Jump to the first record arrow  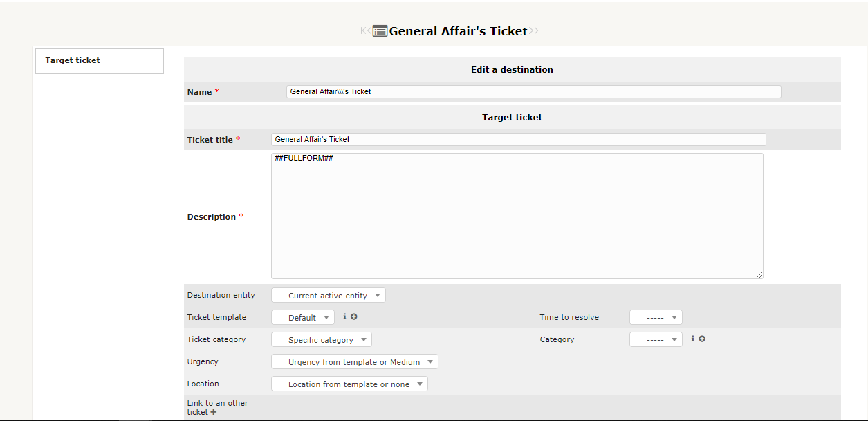point(362,30)
